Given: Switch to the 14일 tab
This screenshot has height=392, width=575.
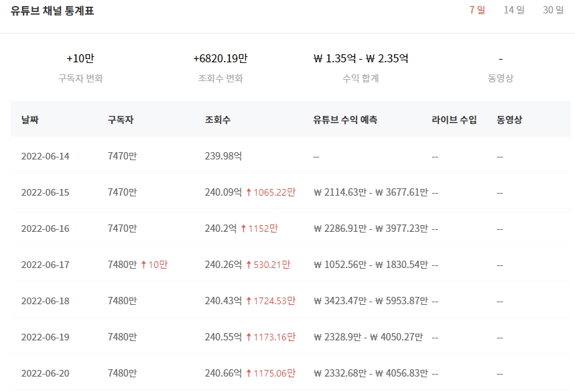Looking at the screenshot, I should (x=513, y=11).
